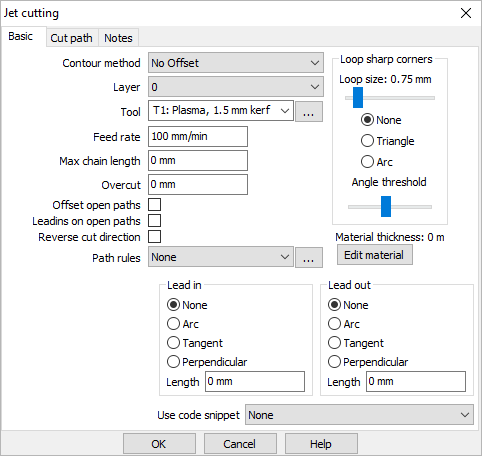Click the Angle threshold slider handle

coord(386,206)
